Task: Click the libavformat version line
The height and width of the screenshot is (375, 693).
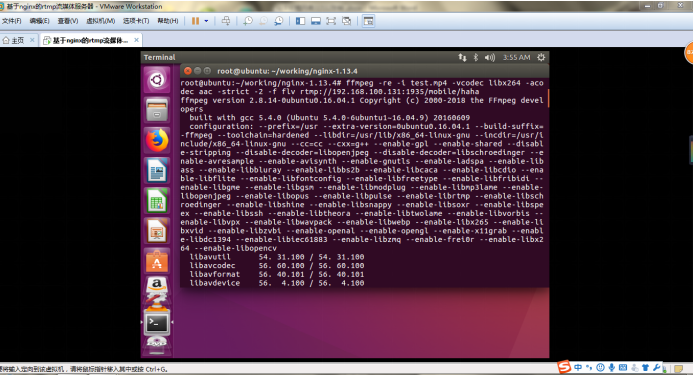Action: (277, 274)
